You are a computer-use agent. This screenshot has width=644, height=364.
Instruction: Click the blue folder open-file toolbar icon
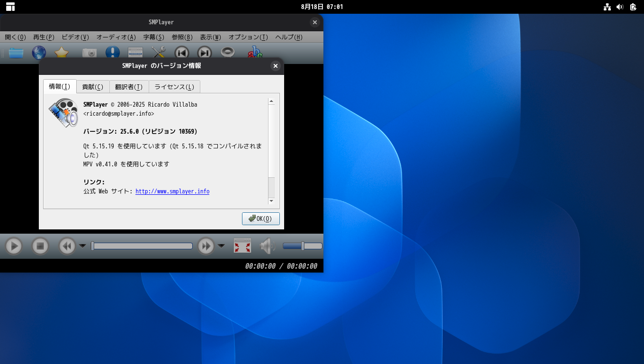pos(16,52)
